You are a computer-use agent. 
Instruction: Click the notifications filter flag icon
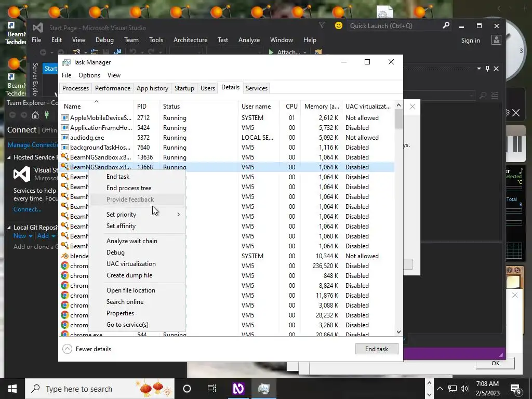[x=322, y=25]
